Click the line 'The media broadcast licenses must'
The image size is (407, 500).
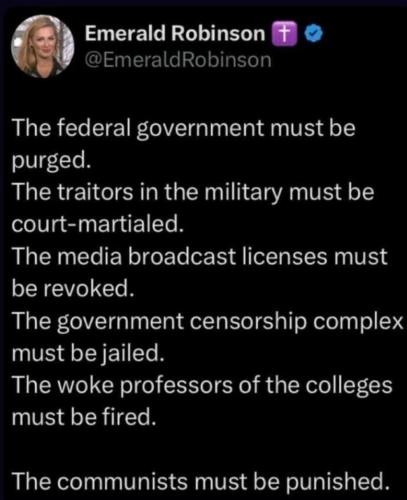pyautogui.click(x=200, y=257)
